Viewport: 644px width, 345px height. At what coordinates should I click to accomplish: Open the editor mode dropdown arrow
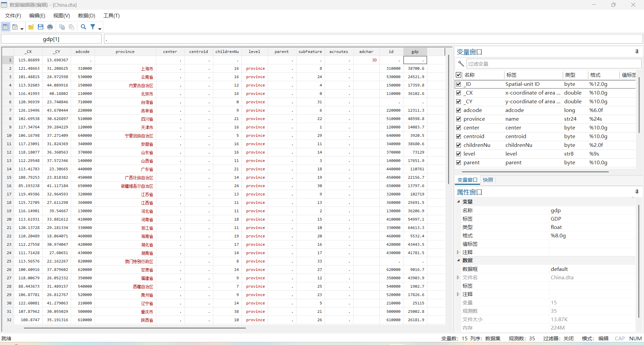click(x=22, y=28)
